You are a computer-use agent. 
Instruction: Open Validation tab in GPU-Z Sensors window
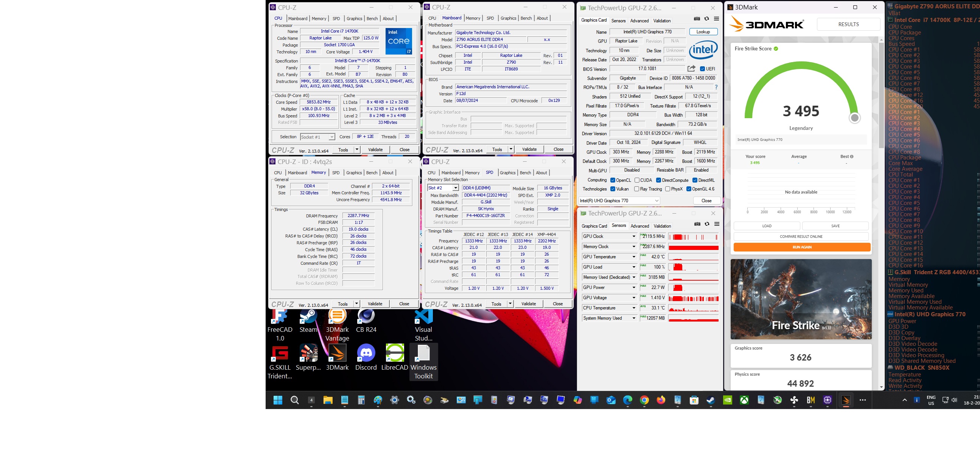click(662, 226)
